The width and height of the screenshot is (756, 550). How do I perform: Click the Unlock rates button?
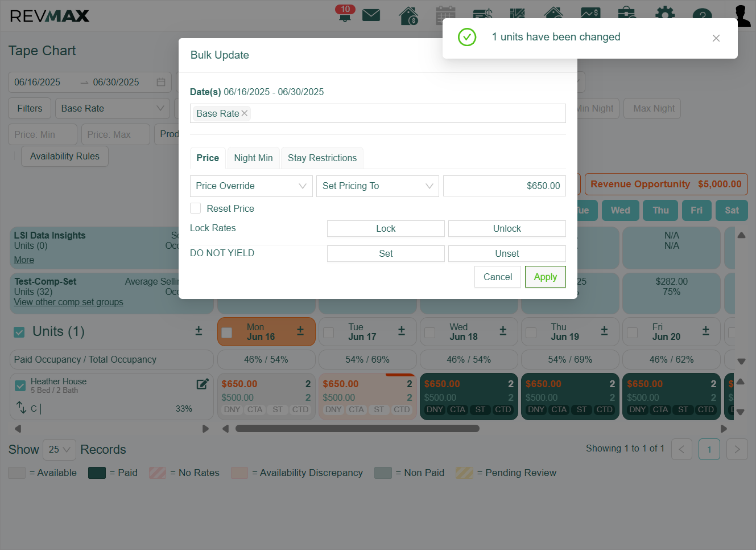(x=507, y=228)
